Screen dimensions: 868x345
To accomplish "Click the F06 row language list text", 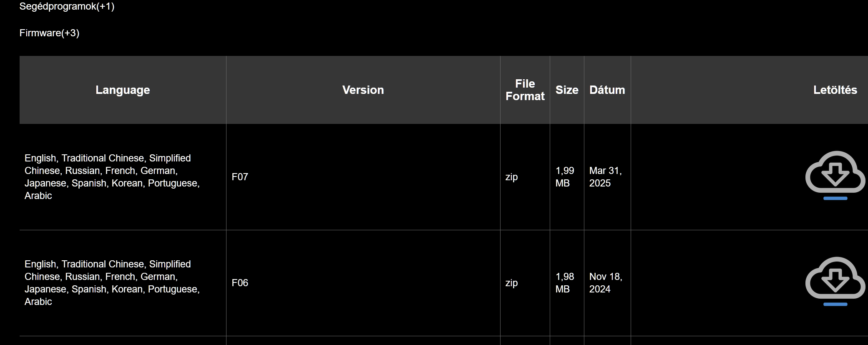I will tap(112, 283).
